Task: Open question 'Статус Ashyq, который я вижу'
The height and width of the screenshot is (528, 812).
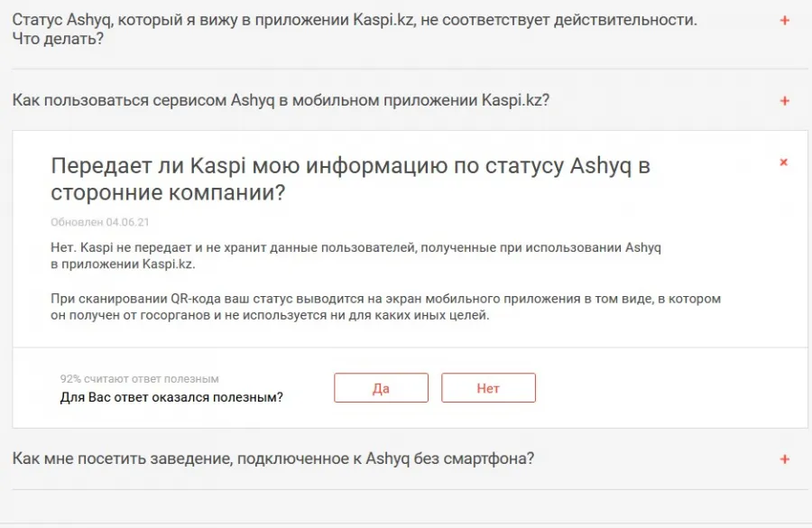Action: [355, 29]
